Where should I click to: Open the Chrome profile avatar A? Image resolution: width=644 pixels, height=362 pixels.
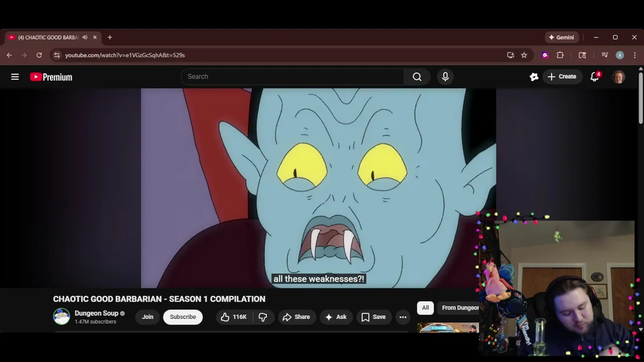pyautogui.click(x=620, y=55)
